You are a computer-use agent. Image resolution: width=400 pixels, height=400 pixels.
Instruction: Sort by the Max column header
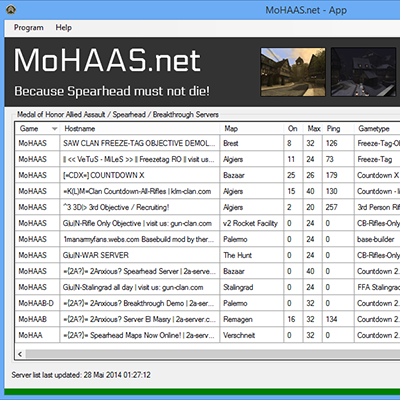click(x=313, y=129)
